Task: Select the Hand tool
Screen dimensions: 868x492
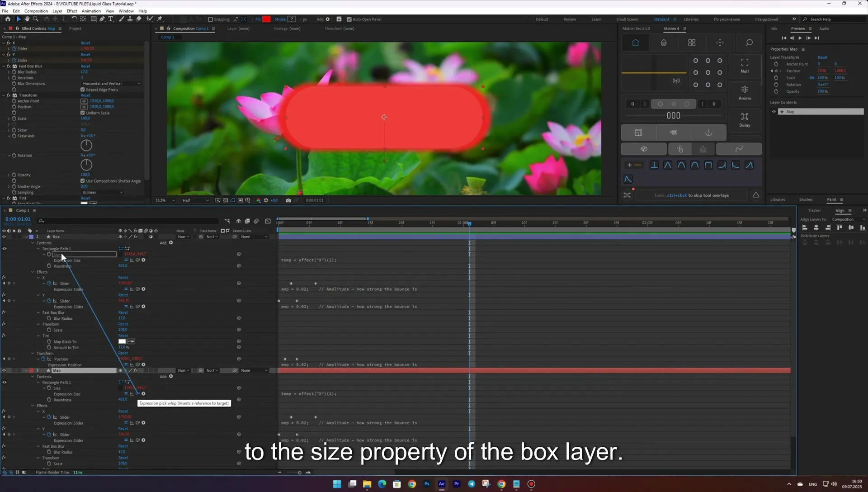Action: [27, 19]
